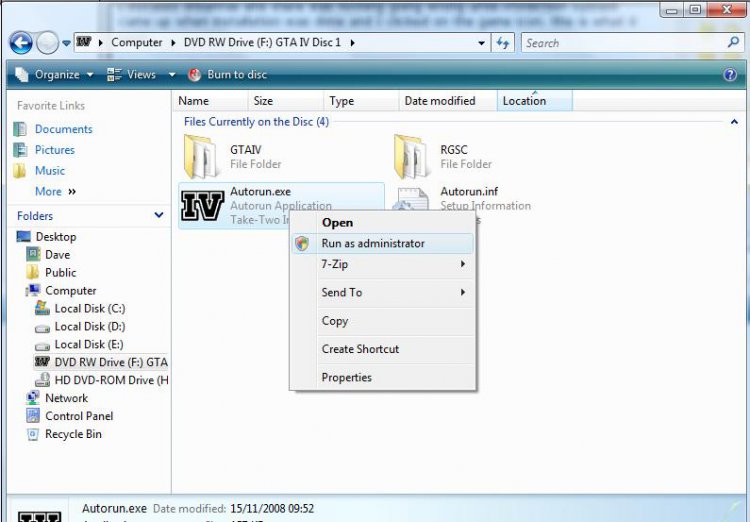Open the 7-Zip submenu

click(383, 264)
